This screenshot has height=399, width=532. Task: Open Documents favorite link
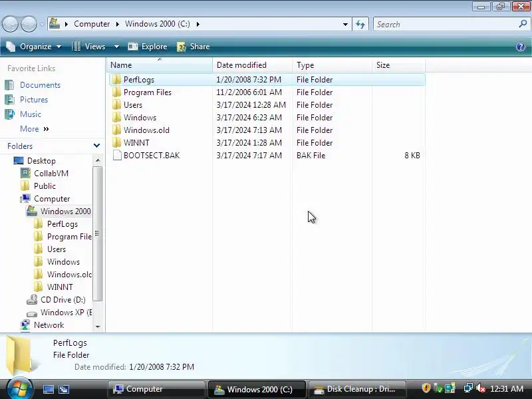(x=40, y=85)
